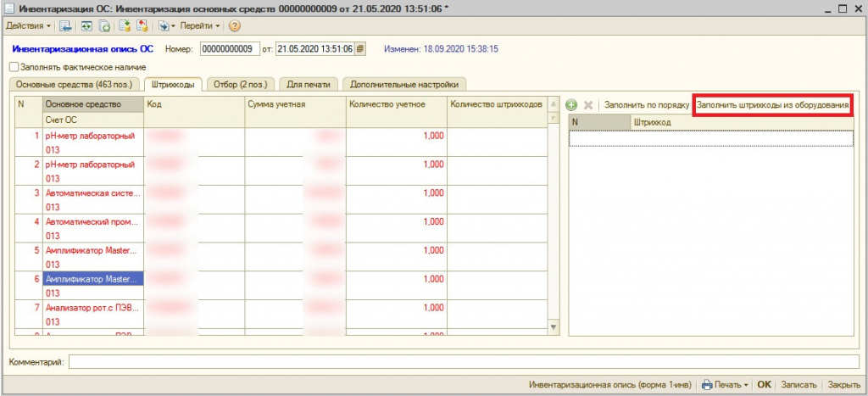Toggle the Заполнять фактическое наличие checkbox
The height and width of the screenshot is (396, 868).
click(14, 67)
